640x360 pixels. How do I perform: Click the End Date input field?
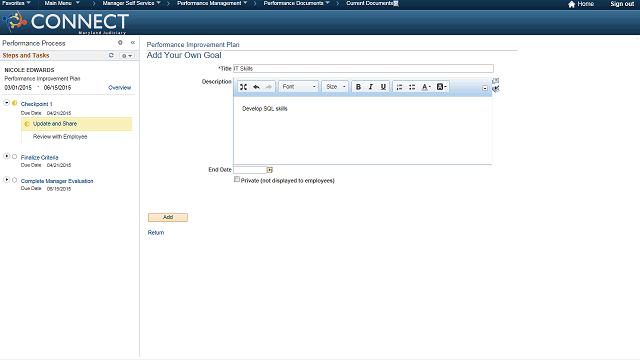pos(250,170)
